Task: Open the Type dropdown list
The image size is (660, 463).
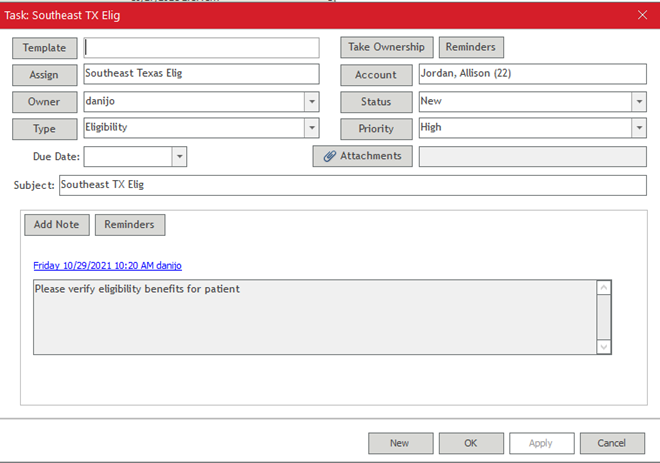Action: coord(311,128)
